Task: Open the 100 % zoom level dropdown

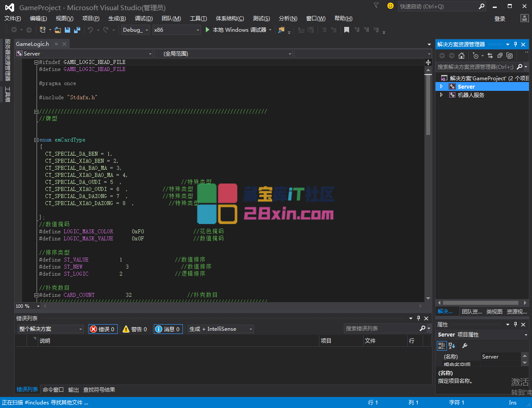Action: (x=28, y=306)
